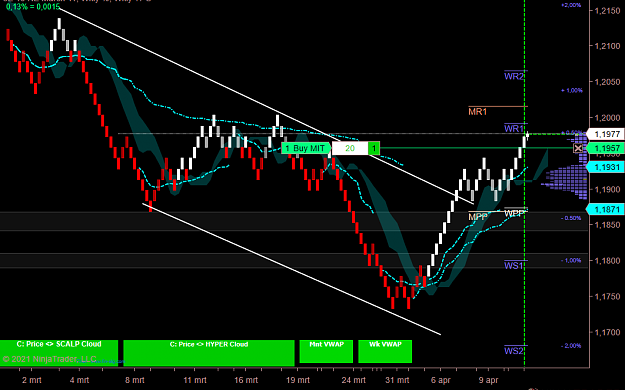625x390 pixels.
Task: Toggle 'C: Price <> HYPER Cloud' button
Action: pyautogui.click(x=209, y=353)
